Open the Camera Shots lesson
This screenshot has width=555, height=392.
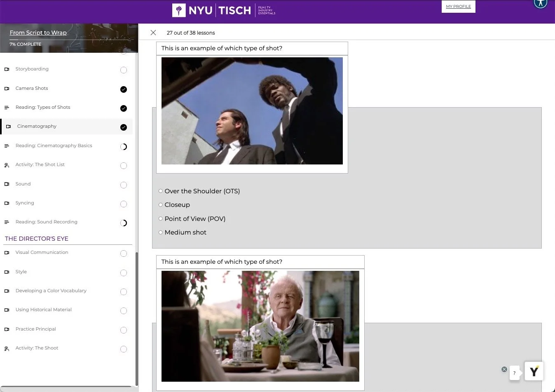32,88
